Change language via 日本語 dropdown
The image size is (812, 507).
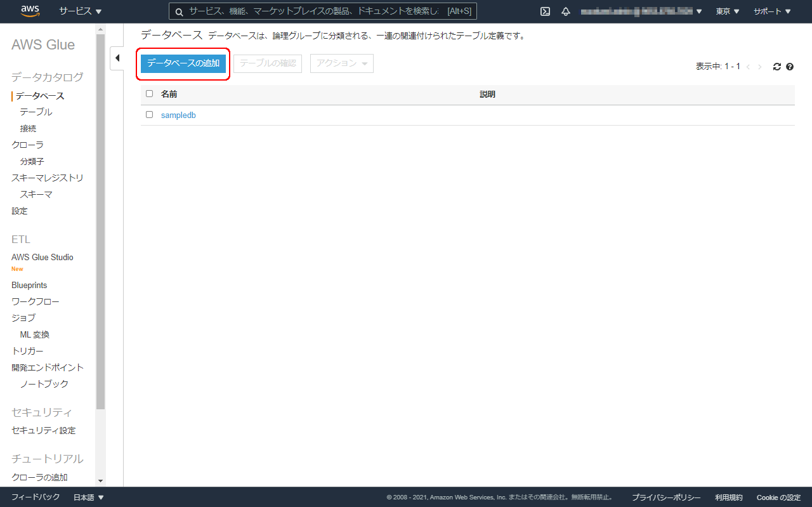pos(89,497)
